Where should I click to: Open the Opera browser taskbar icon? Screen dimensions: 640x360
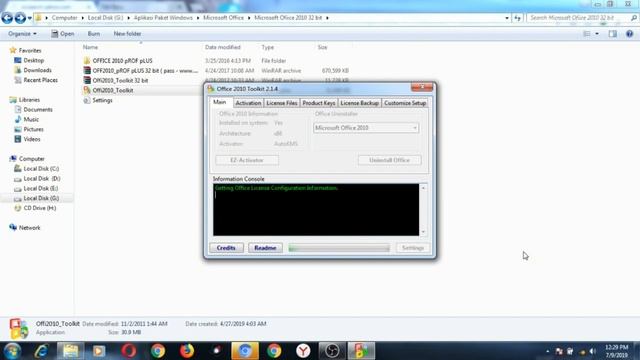(x=129, y=351)
